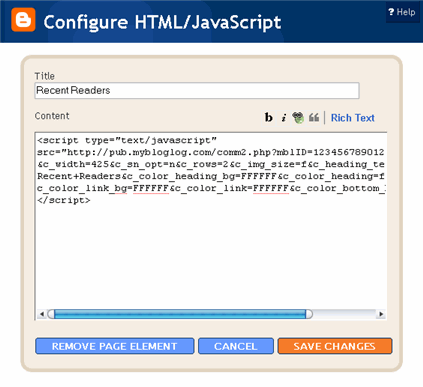Click the Cancel button
Viewport: 423px width, 387px height.
(236, 346)
